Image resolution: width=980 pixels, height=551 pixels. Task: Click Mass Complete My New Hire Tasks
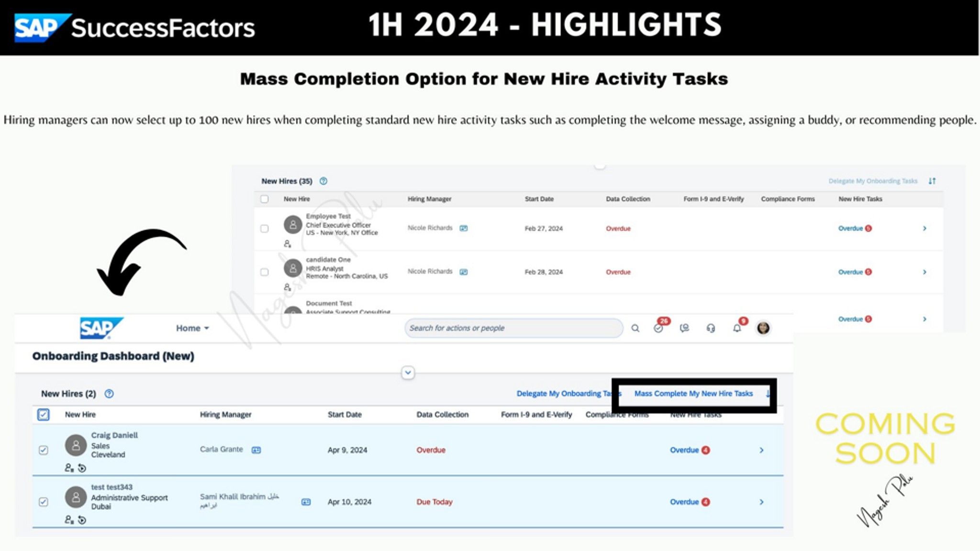[x=693, y=394]
